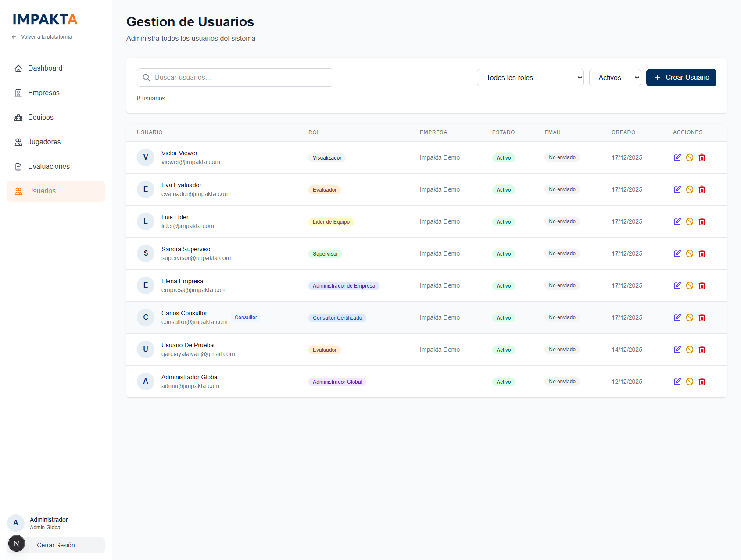Delete the Elena Empresa user
This screenshot has width=741, height=560.
pos(702,285)
